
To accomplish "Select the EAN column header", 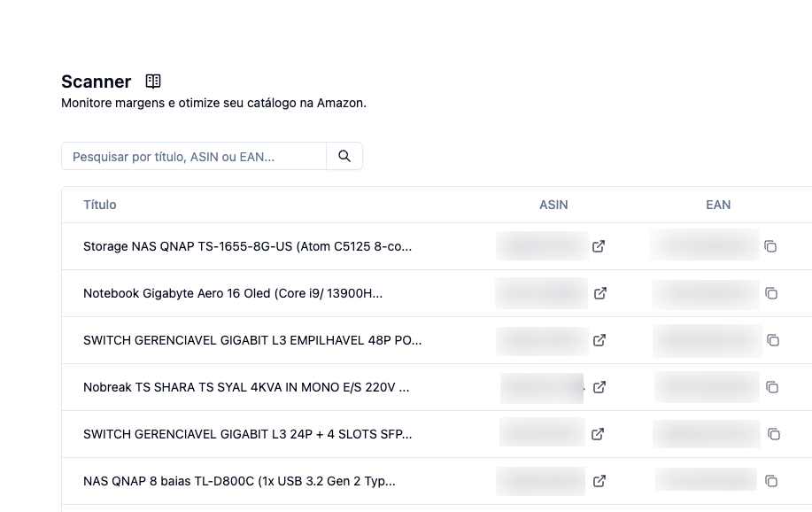I will coord(718,205).
